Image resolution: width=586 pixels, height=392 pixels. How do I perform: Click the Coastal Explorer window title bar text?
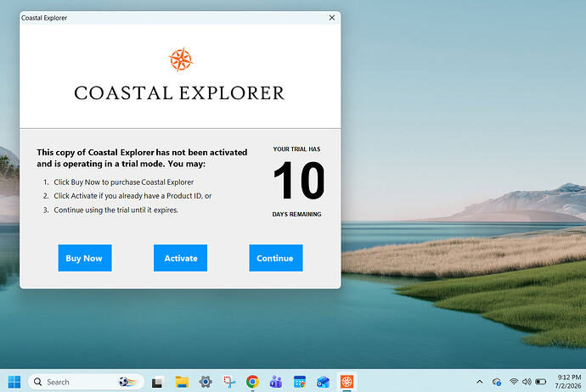tap(44, 18)
